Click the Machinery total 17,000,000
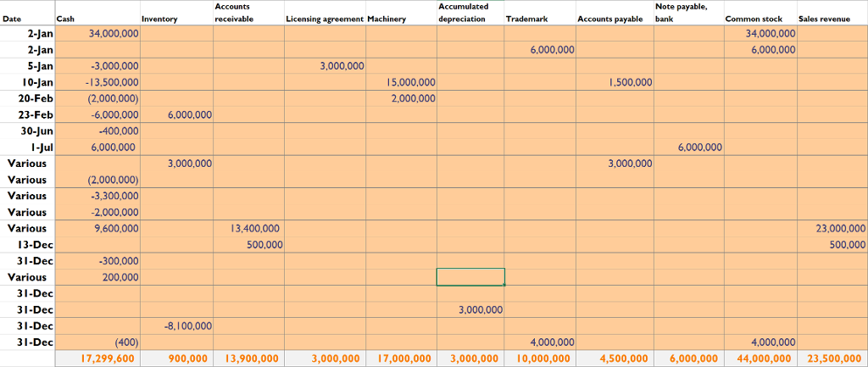 click(401, 359)
